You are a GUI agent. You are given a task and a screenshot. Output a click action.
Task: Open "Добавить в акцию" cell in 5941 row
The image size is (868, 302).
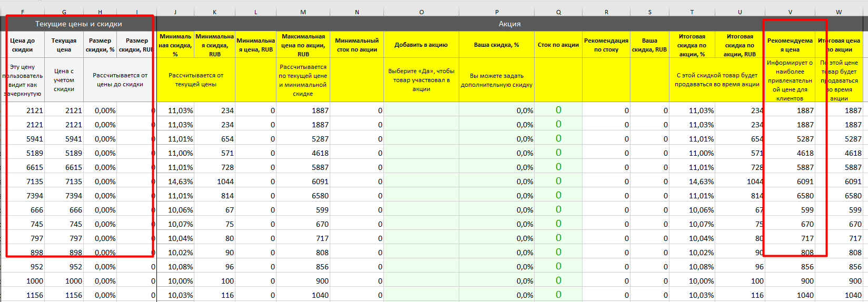coord(421,139)
